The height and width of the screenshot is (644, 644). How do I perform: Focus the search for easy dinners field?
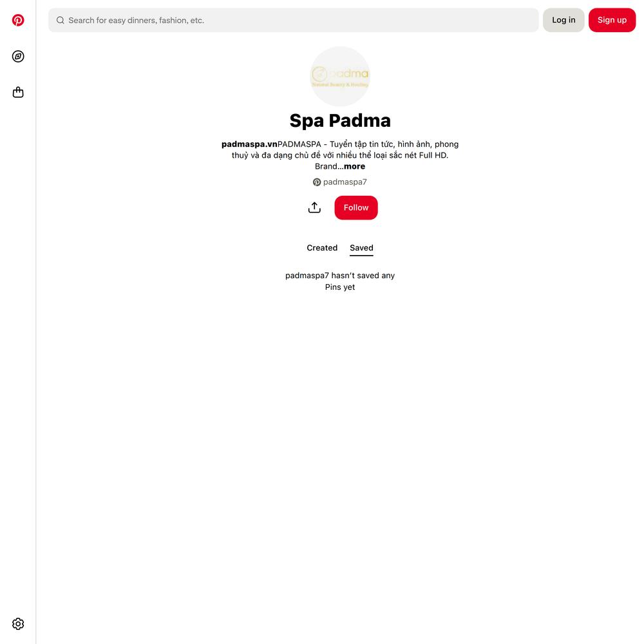tap(293, 20)
